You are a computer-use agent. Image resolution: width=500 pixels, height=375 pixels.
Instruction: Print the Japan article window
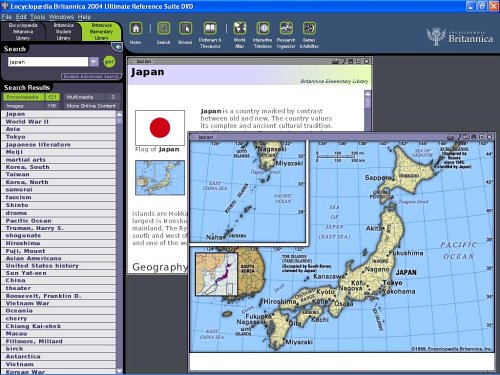(x=335, y=61)
